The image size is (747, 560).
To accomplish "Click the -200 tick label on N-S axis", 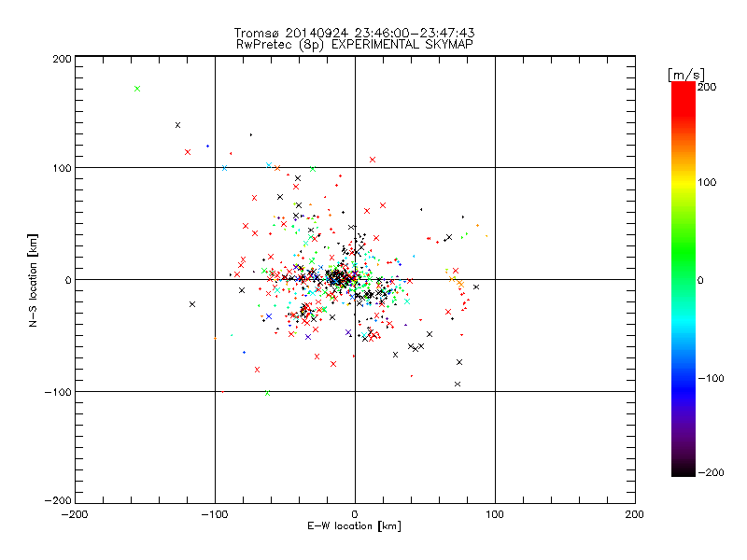I will [x=58, y=500].
